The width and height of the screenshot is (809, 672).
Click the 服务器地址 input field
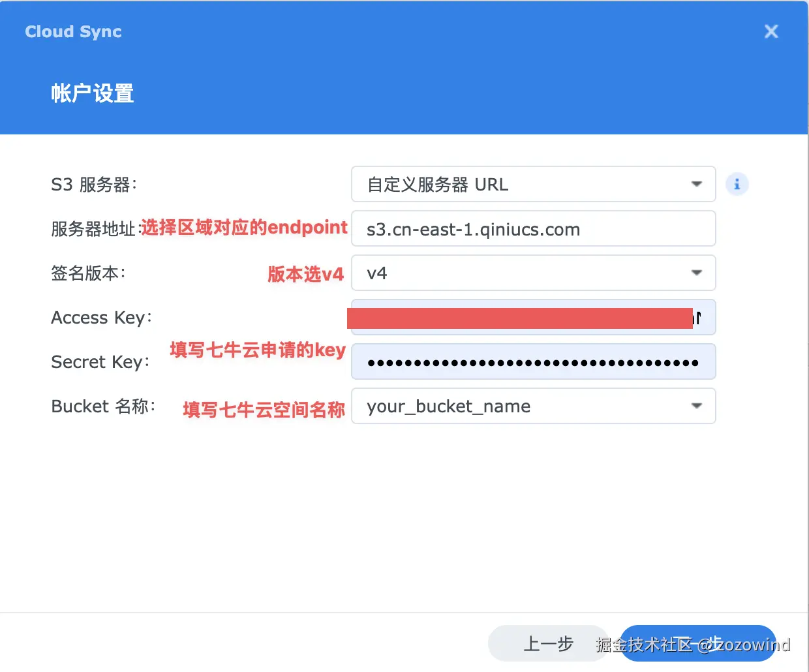click(x=534, y=229)
